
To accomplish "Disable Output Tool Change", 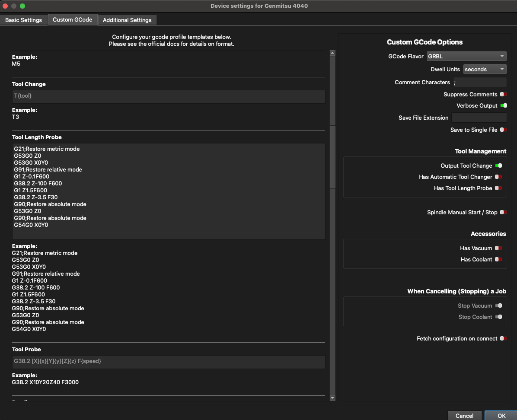I will 498,165.
